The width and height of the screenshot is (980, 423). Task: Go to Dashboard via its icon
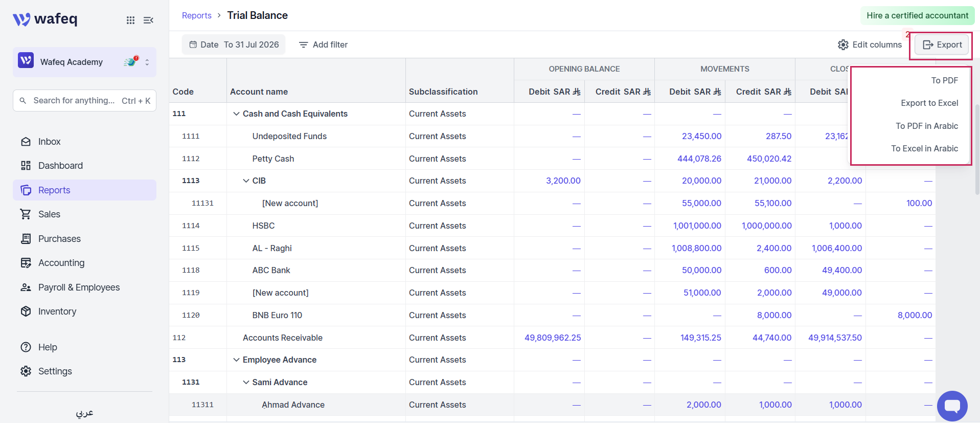pyautogui.click(x=26, y=166)
